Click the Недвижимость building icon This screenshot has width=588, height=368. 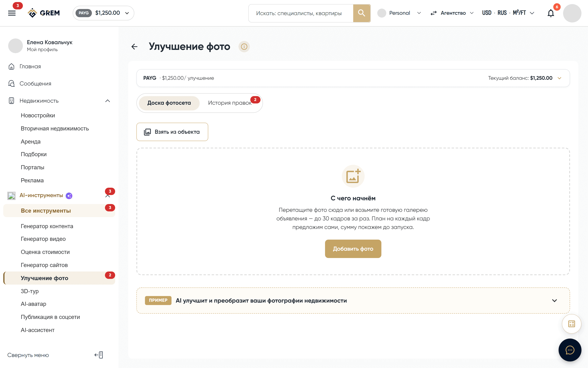[11, 101]
